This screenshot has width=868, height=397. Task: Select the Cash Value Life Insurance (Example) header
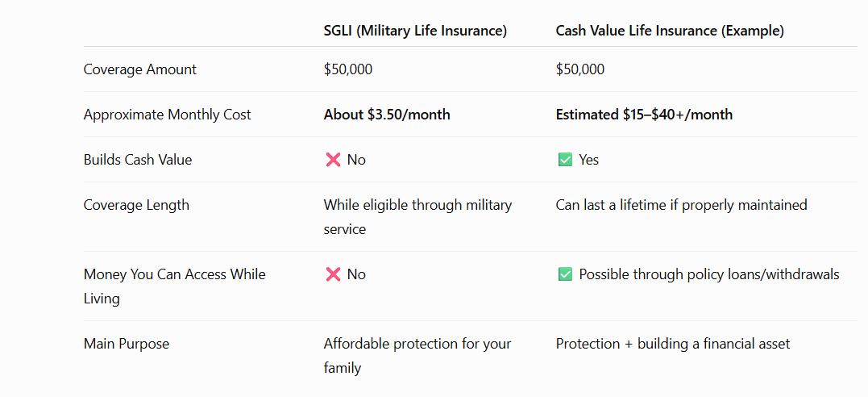(x=670, y=31)
